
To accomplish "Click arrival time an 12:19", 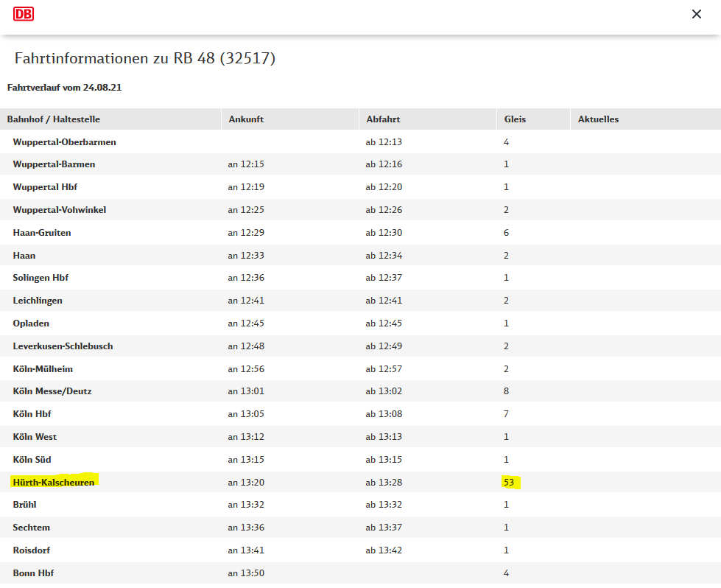I will (x=246, y=187).
